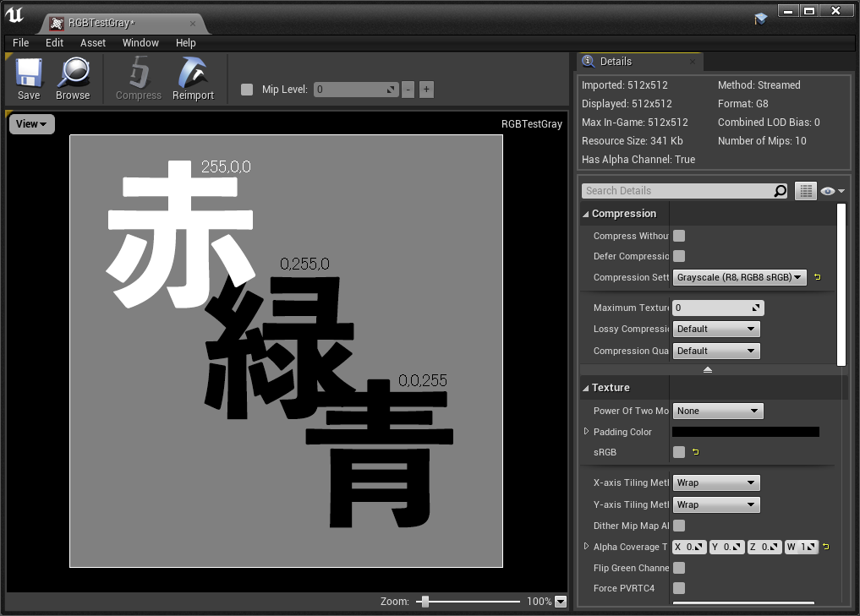Viewport: 860px width, 616px height.
Task: Expand the Padding Color property
Action: [586, 431]
